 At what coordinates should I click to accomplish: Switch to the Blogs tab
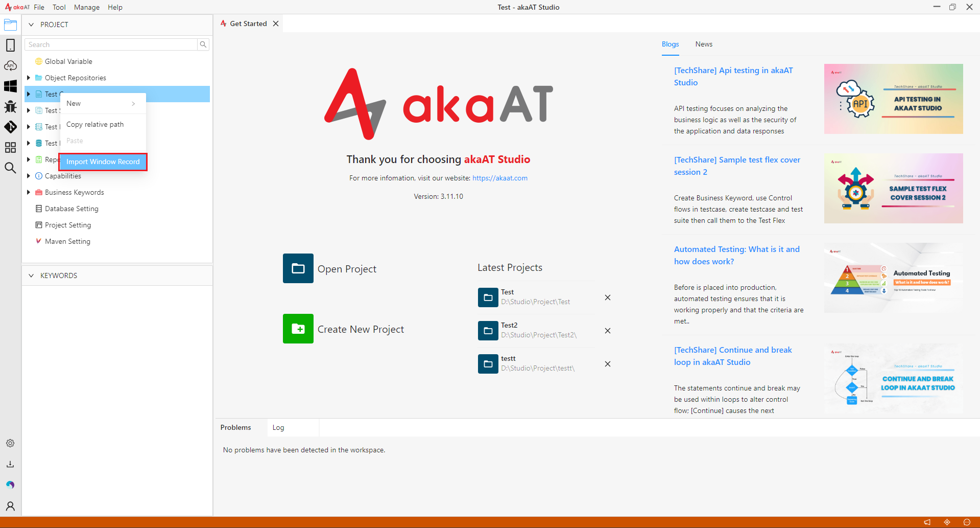coord(670,44)
